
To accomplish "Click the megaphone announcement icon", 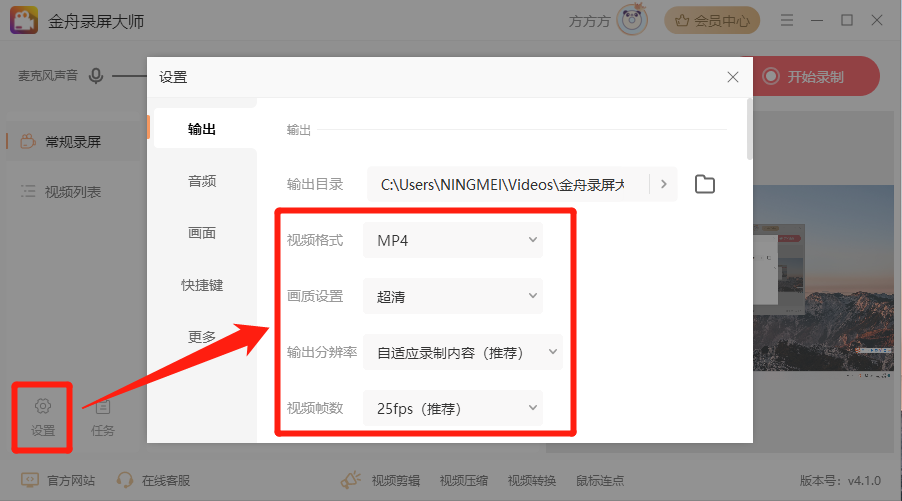I will [351, 480].
